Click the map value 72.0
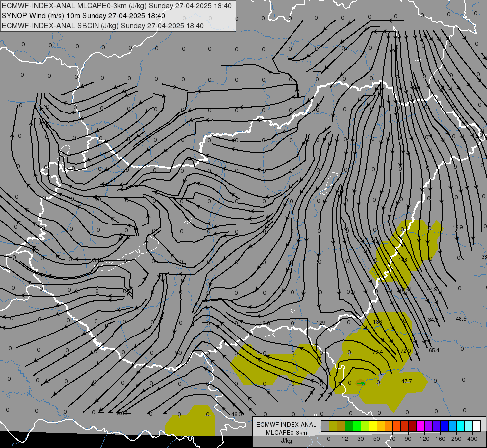Image resolution: width=487 pixels, height=448 pixels. pos(405,351)
